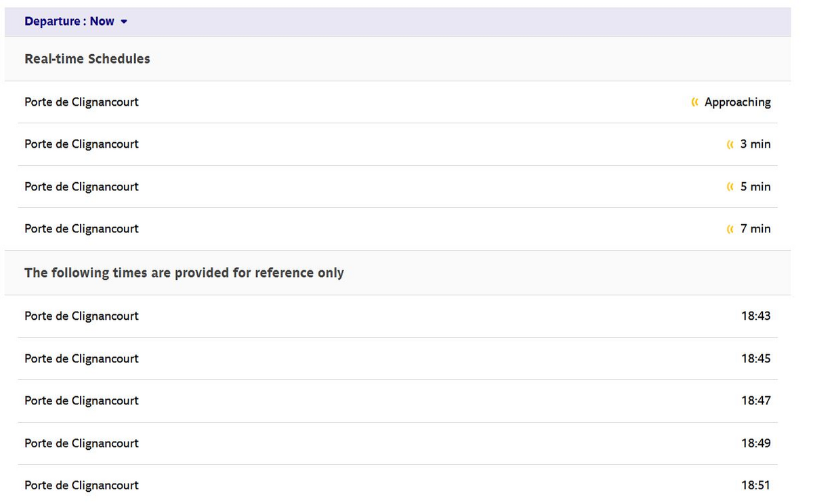
Task: Click the 'reference only' times section header
Action: pos(184,273)
